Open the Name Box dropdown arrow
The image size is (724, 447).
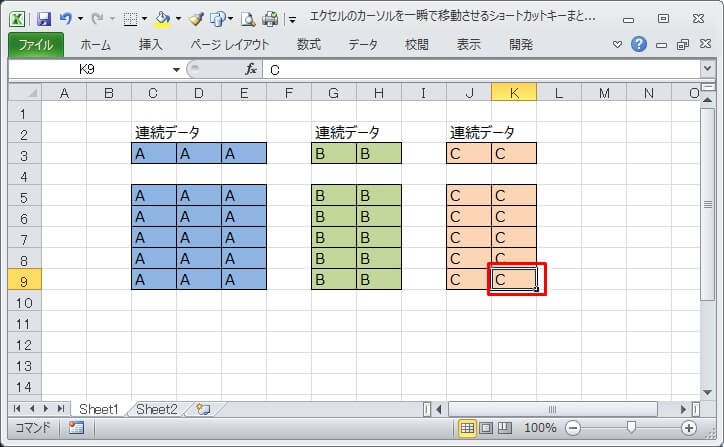pyautogui.click(x=176, y=70)
